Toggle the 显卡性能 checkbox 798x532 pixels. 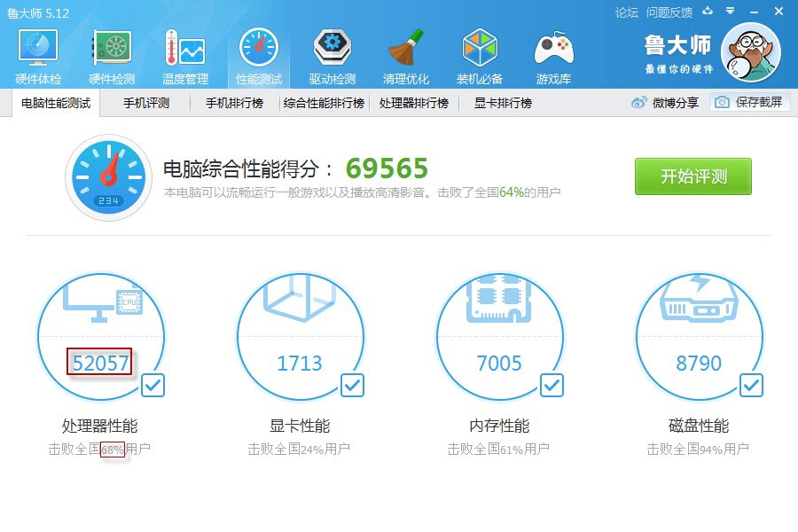pyautogui.click(x=352, y=386)
